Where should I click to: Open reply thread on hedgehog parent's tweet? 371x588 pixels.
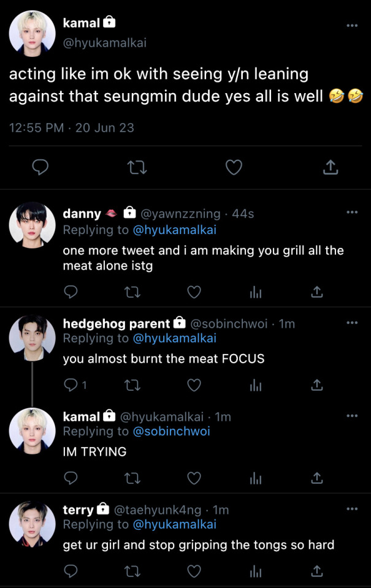pyautogui.click(x=75, y=385)
